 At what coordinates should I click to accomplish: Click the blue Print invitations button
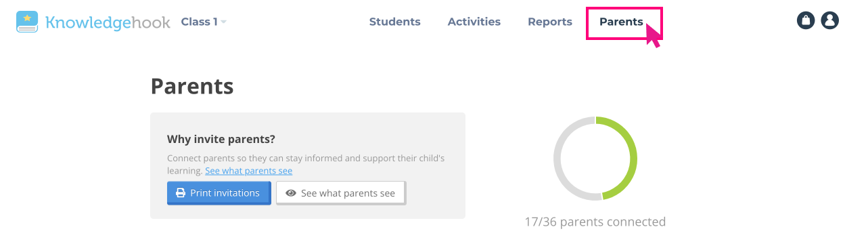point(219,193)
